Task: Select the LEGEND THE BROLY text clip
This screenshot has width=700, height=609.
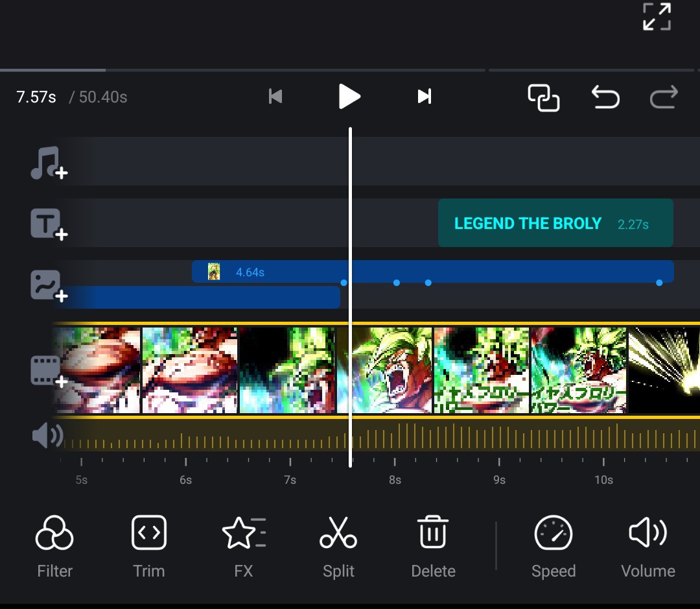Action: pos(555,223)
